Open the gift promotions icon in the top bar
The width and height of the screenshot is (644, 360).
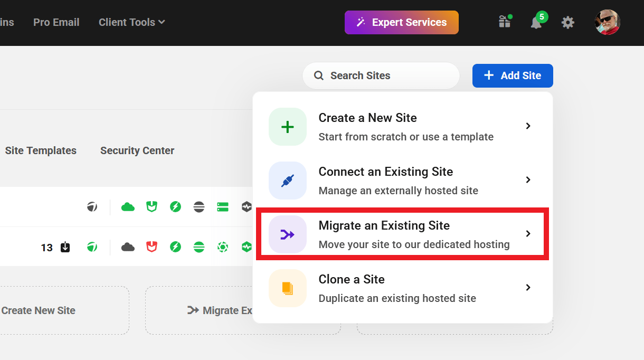(x=505, y=22)
